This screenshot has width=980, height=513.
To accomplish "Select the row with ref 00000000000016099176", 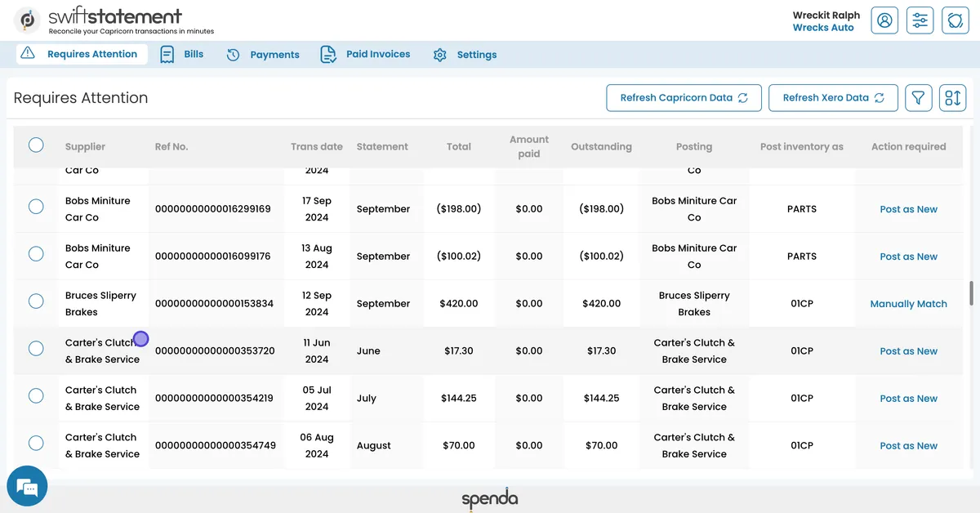I will pos(36,253).
